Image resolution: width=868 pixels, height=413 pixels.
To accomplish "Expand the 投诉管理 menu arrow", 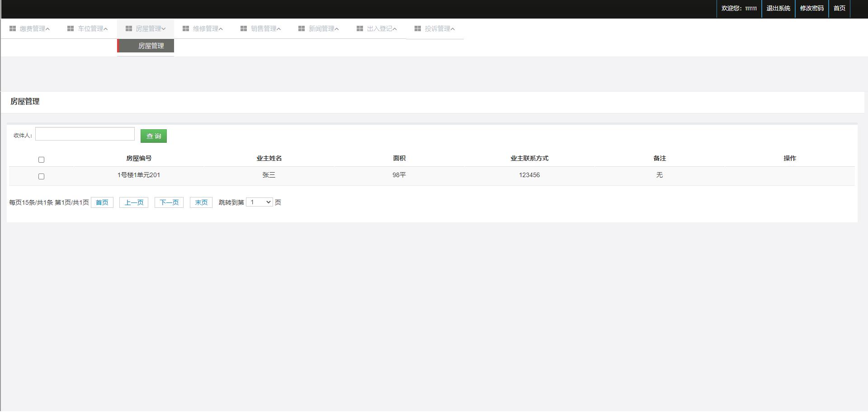I will click(453, 29).
